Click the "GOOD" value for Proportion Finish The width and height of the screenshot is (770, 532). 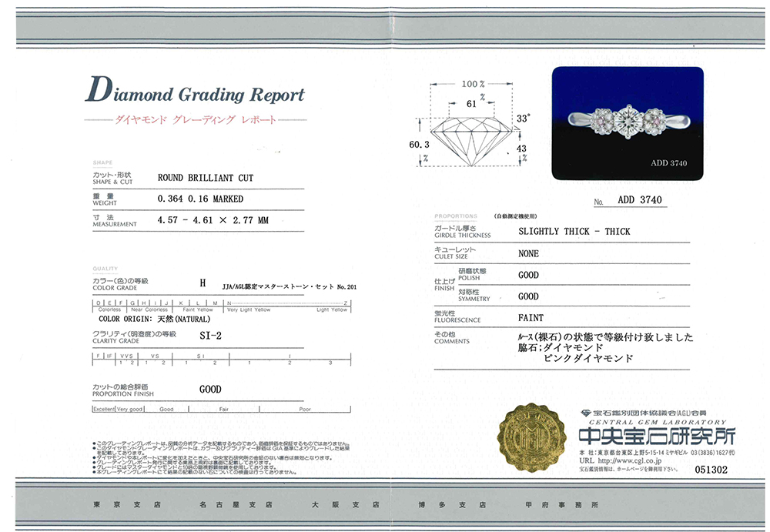pyautogui.click(x=210, y=389)
